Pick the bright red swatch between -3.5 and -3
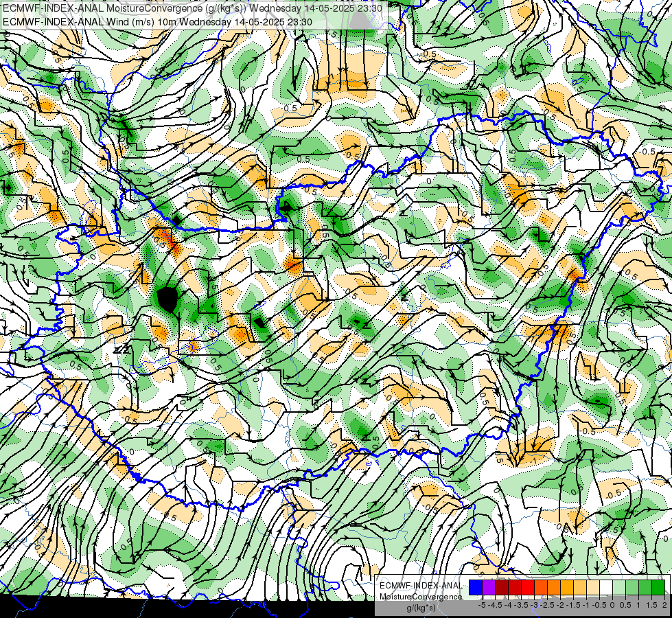672x618 pixels. coord(528,587)
